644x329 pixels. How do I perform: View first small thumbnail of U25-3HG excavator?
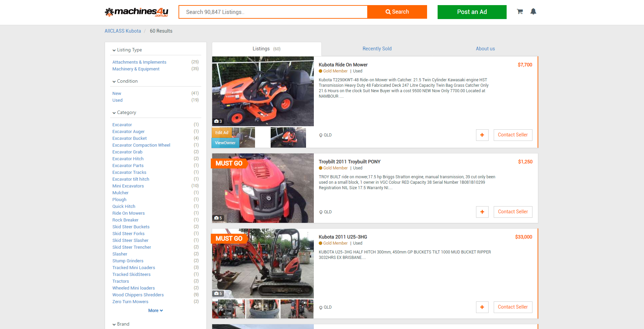click(228, 309)
